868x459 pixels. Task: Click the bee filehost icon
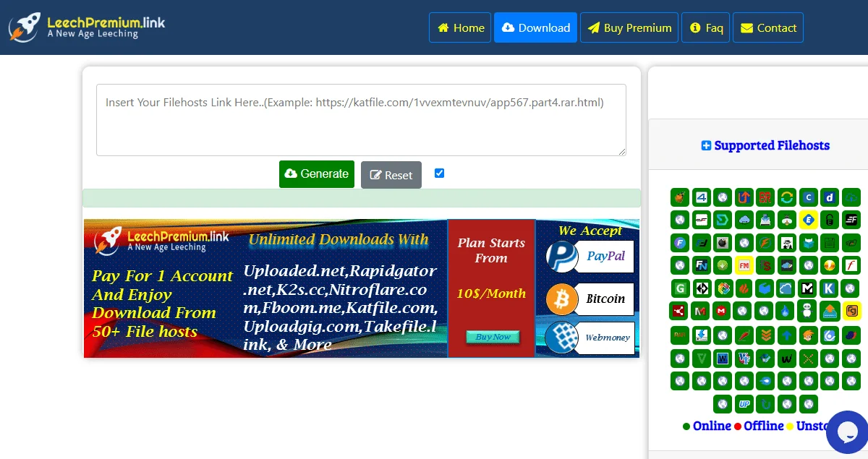coord(787,220)
